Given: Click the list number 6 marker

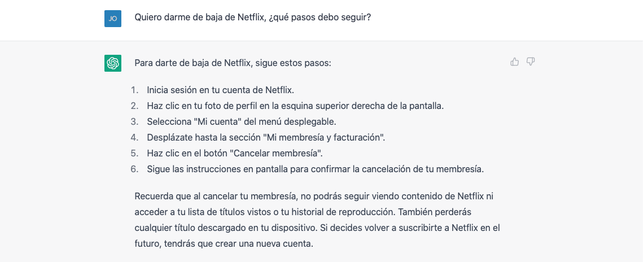Looking at the screenshot, I should (x=134, y=169).
